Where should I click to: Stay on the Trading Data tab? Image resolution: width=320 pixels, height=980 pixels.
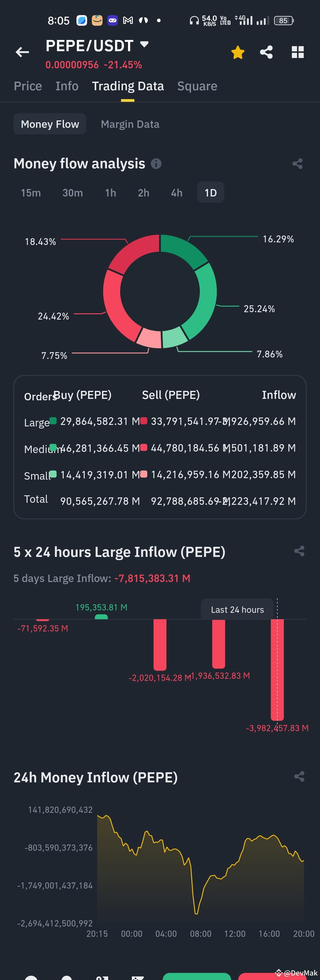pos(128,86)
